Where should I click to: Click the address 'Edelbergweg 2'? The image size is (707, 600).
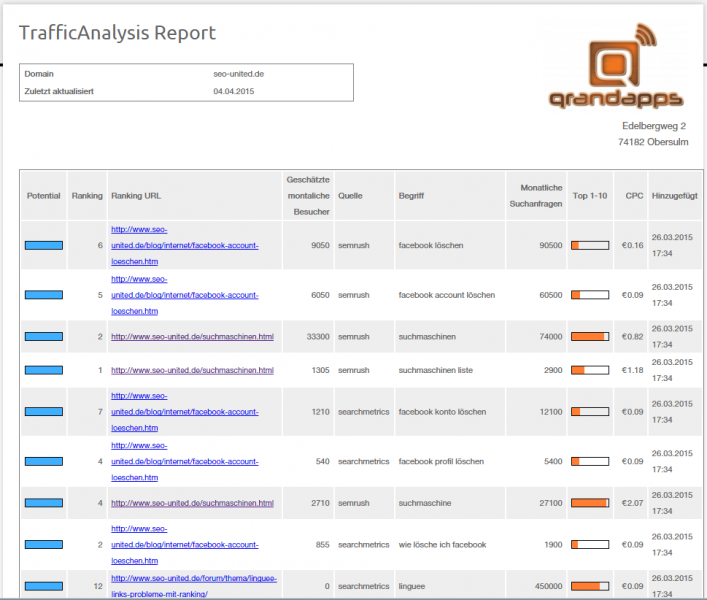pos(654,126)
